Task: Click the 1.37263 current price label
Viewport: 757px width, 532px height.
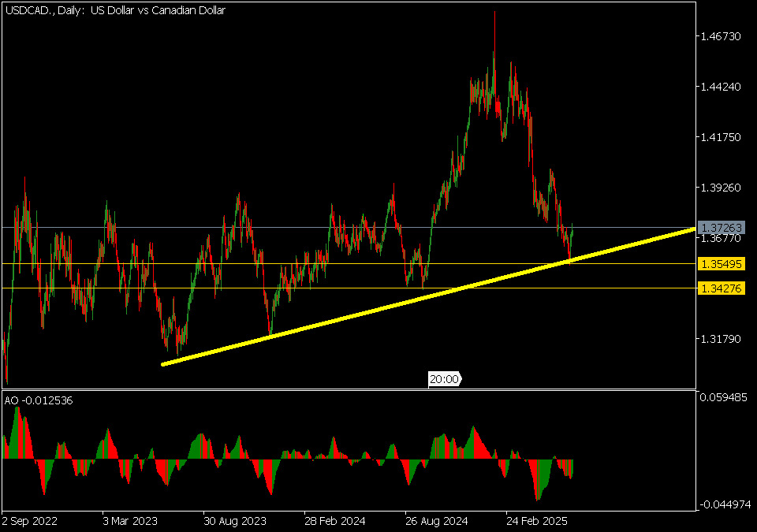Action: (x=721, y=227)
